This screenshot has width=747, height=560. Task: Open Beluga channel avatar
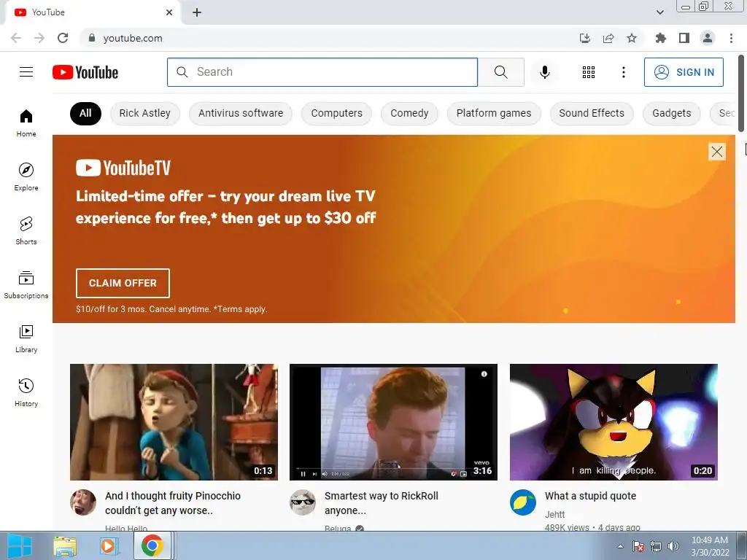(x=303, y=502)
